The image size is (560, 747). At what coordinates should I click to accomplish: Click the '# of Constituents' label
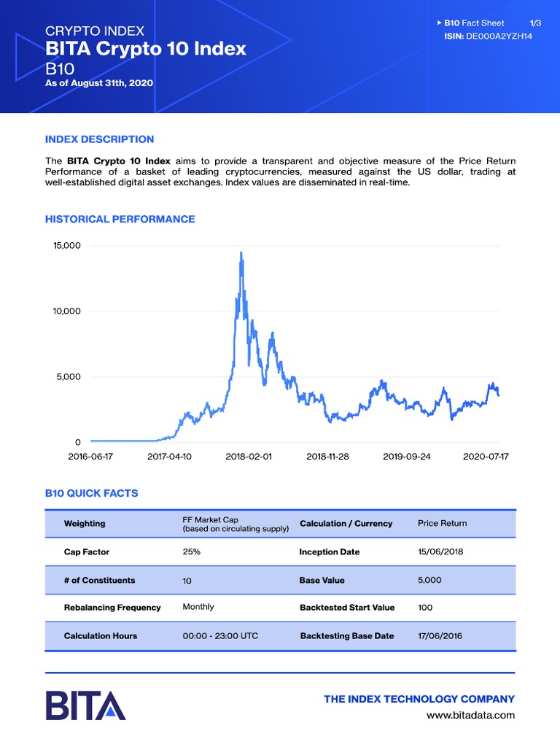(x=99, y=580)
